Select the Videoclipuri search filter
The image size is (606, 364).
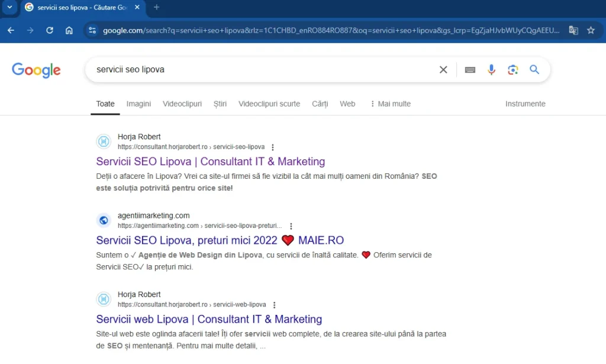point(182,104)
